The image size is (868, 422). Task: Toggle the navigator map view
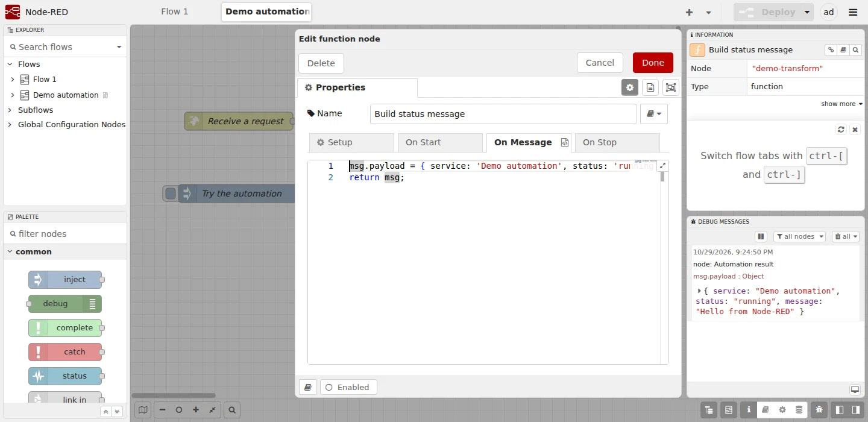143,410
